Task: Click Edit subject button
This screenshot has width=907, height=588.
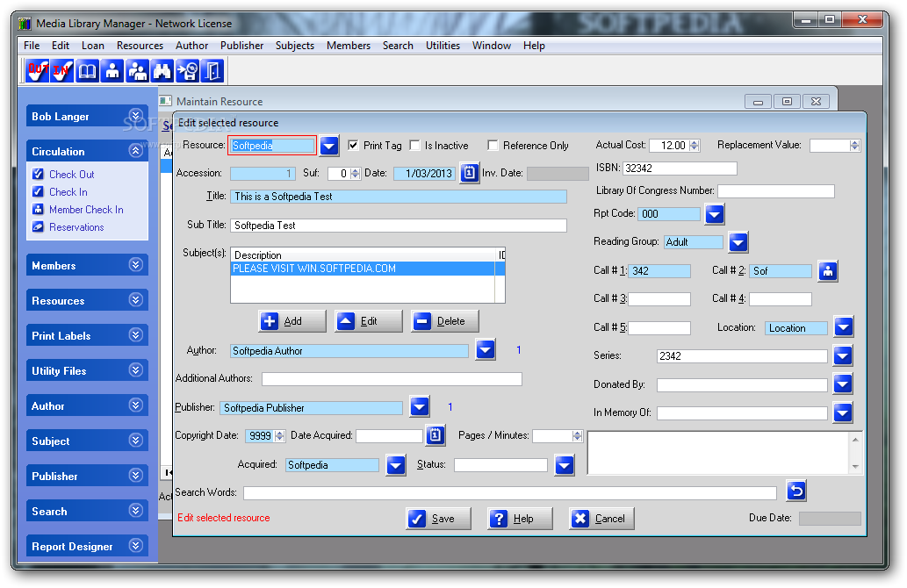Action: (369, 321)
